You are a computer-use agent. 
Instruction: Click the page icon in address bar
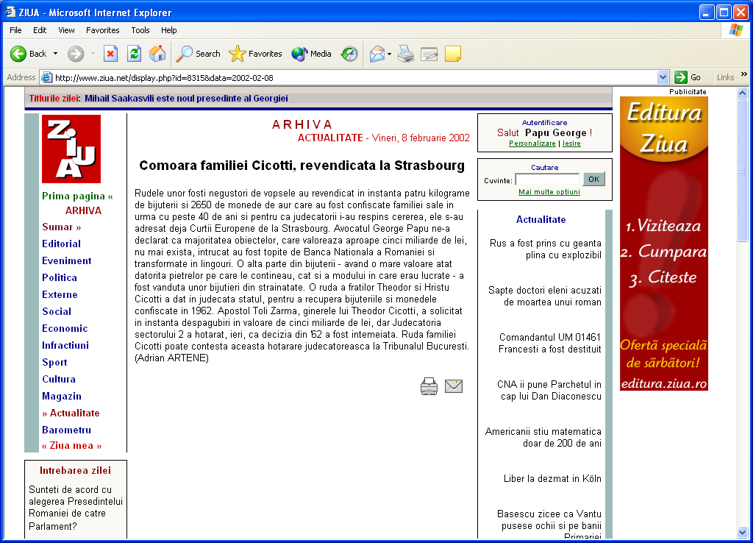point(47,77)
